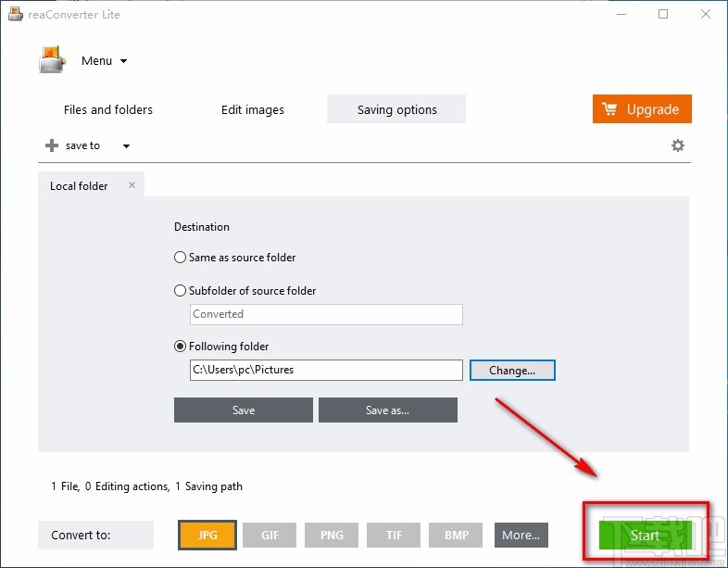Open the Menu dropdown
The width and height of the screenshot is (728, 568).
pyautogui.click(x=104, y=61)
